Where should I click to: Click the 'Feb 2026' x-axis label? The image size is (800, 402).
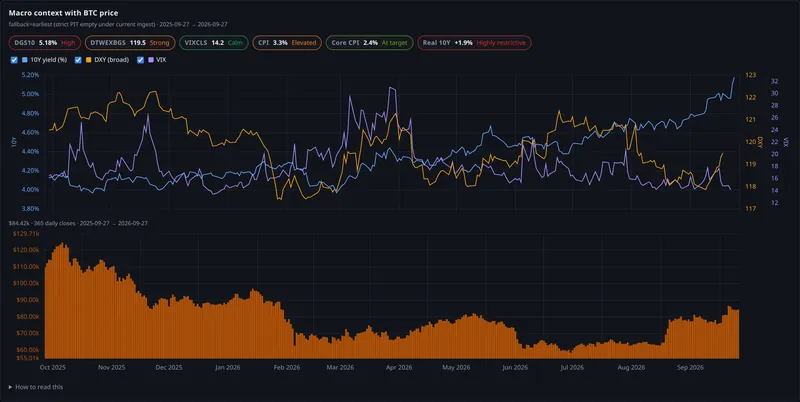tap(287, 367)
